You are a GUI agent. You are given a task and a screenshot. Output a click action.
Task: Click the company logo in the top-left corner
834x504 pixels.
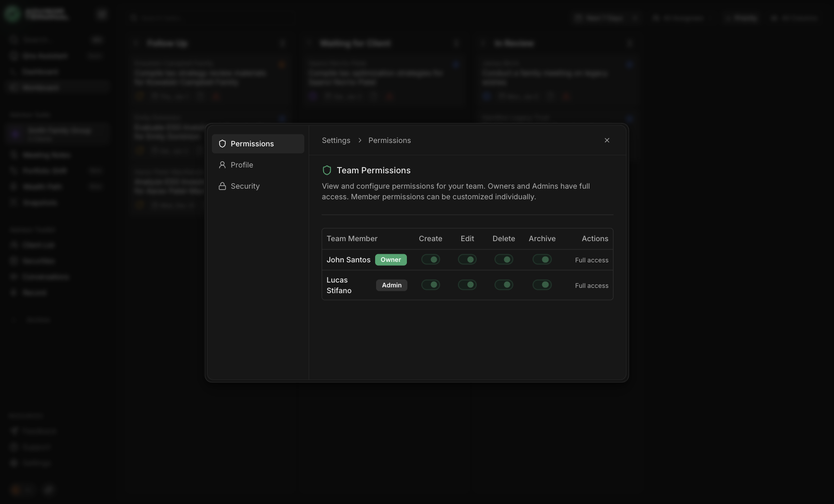coord(12,14)
